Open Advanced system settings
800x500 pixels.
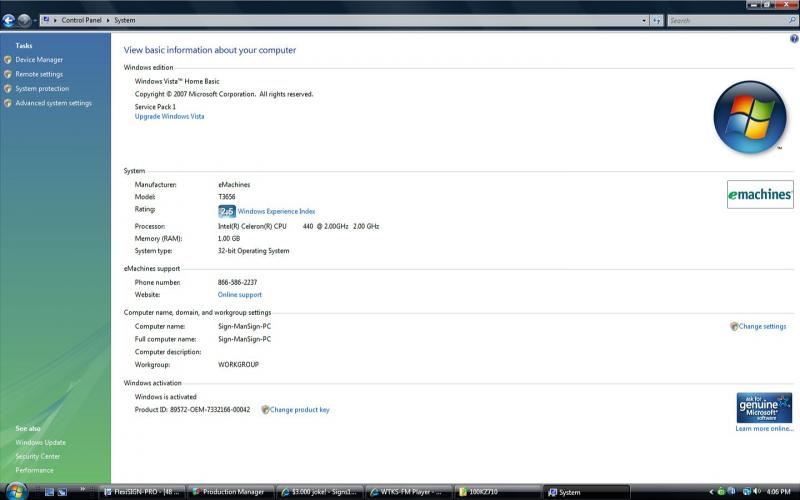(x=54, y=103)
